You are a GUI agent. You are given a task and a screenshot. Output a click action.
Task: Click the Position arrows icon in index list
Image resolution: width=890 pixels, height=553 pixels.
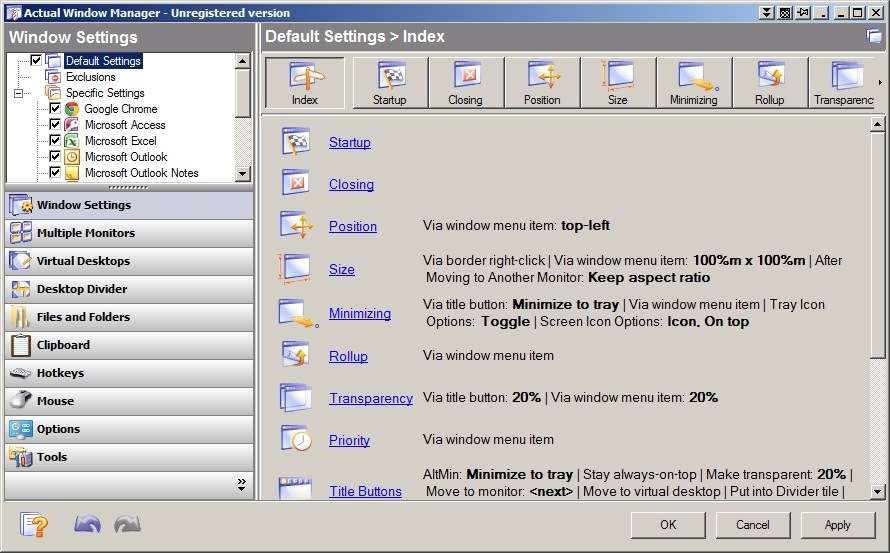pos(296,225)
